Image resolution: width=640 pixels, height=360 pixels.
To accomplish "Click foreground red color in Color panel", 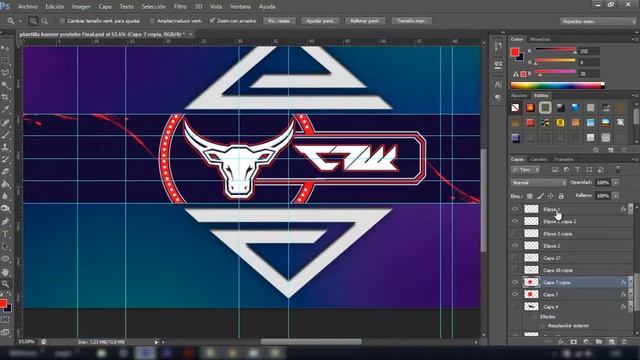I will pos(515,52).
